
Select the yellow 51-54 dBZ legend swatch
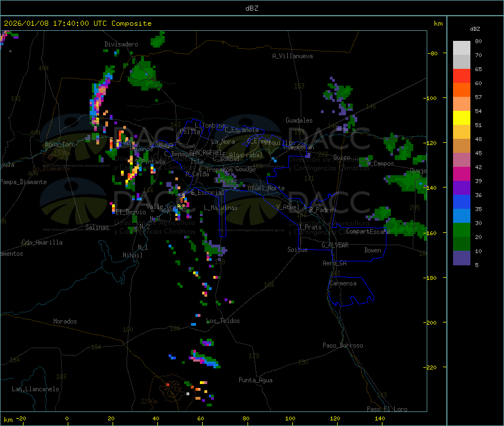click(x=461, y=118)
